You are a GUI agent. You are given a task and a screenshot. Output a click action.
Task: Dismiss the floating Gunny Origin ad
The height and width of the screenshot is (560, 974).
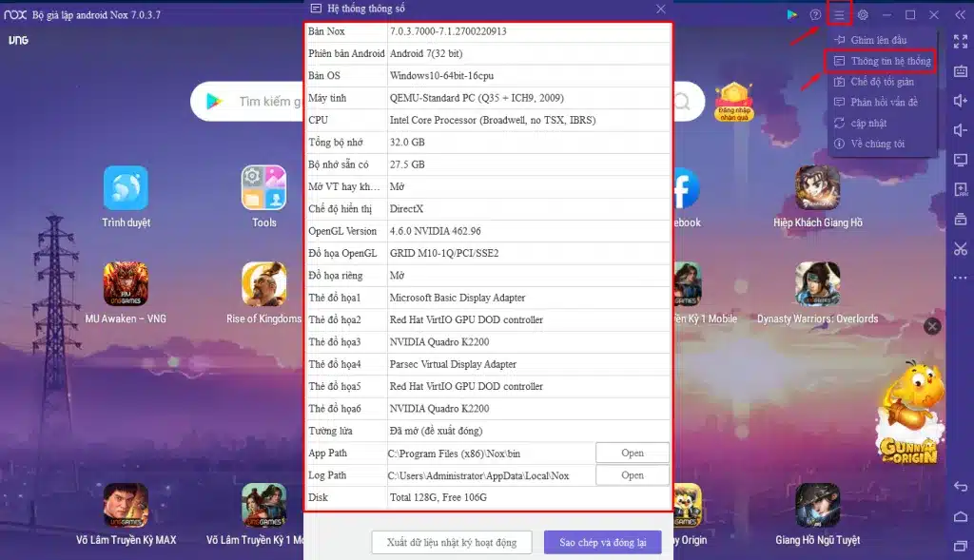932,326
